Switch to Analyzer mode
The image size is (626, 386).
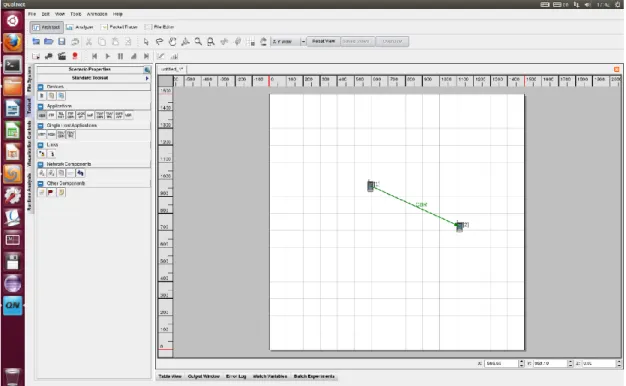[x=80, y=27]
